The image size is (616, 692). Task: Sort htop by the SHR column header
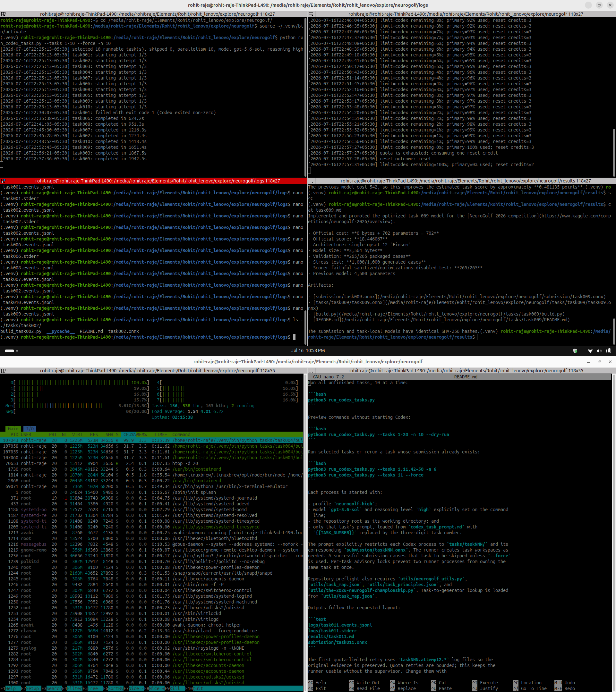[109, 435]
